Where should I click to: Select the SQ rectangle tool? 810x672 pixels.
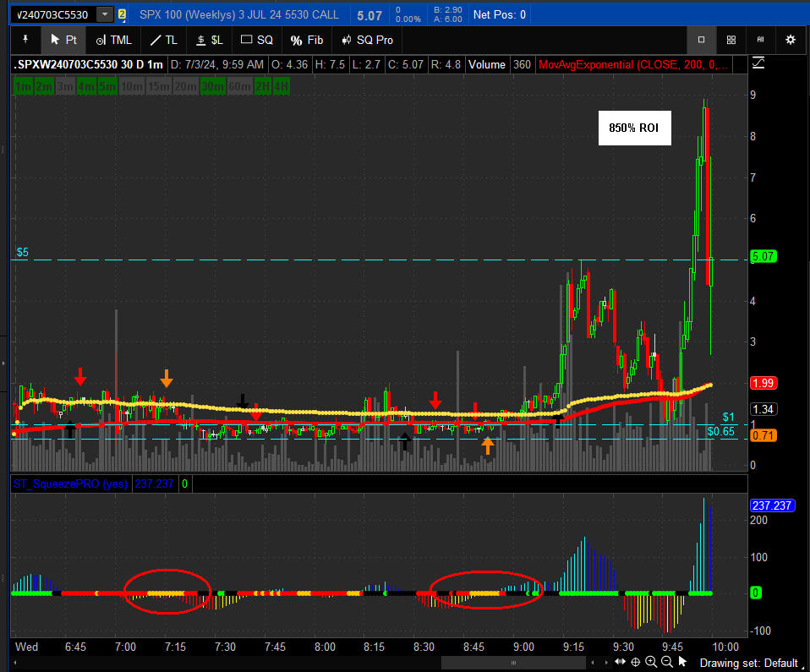[x=257, y=40]
